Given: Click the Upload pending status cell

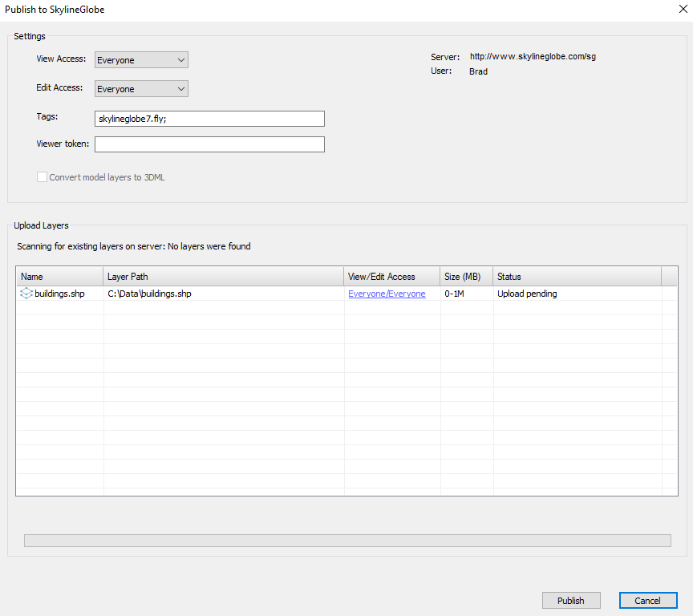Looking at the screenshot, I should (527, 294).
